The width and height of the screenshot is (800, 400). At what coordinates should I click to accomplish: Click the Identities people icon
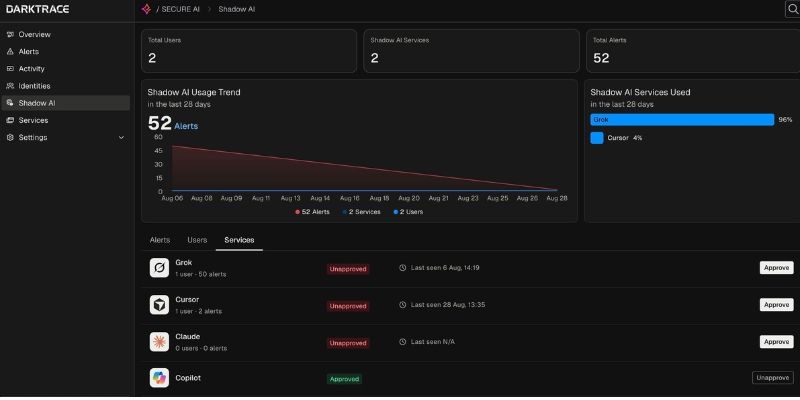tap(10, 86)
